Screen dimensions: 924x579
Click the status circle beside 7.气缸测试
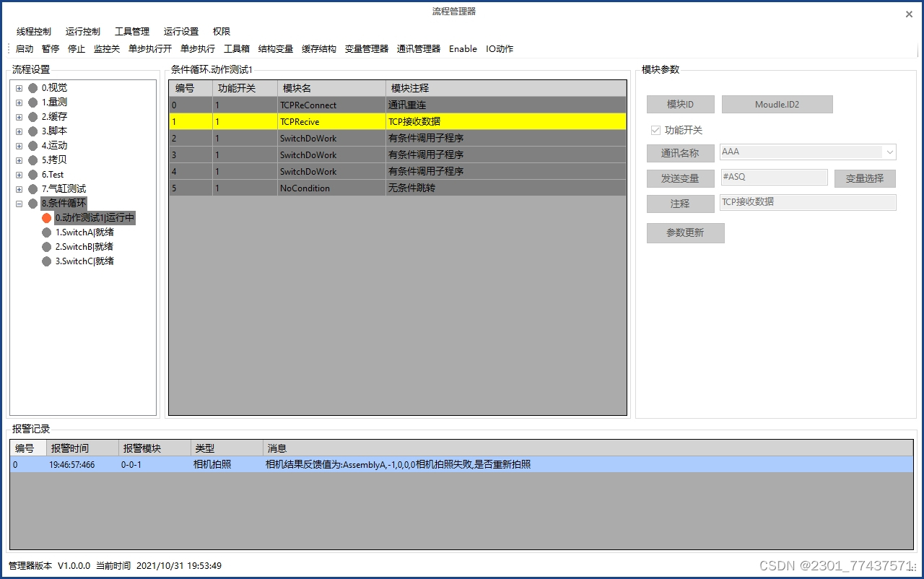click(x=32, y=189)
